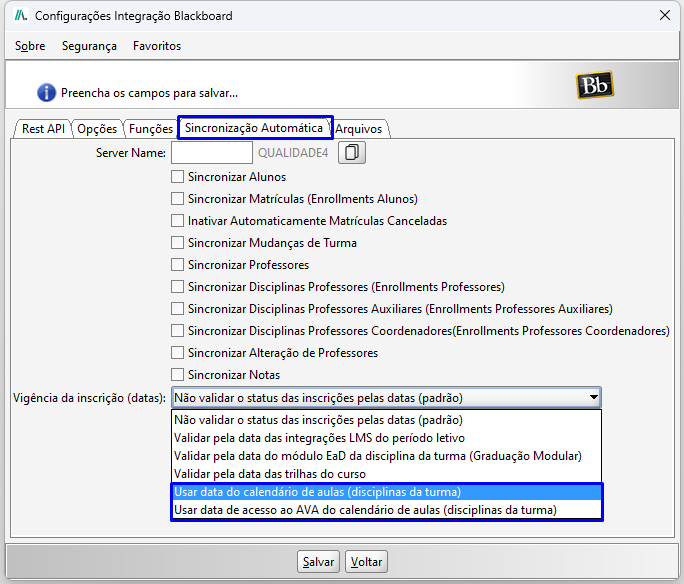Switch to the Funções tab
Viewport: 684px width, 584px height.
(x=151, y=129)
